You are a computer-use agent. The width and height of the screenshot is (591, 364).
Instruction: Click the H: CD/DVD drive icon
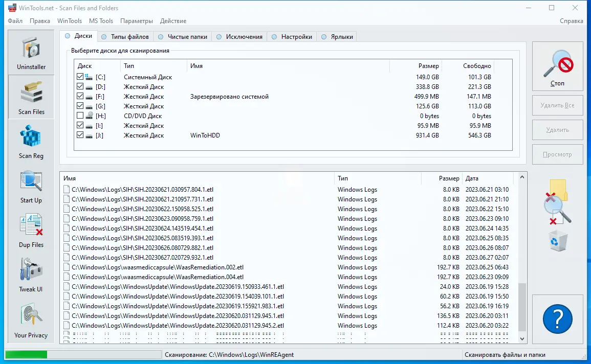tap(89, 116)
